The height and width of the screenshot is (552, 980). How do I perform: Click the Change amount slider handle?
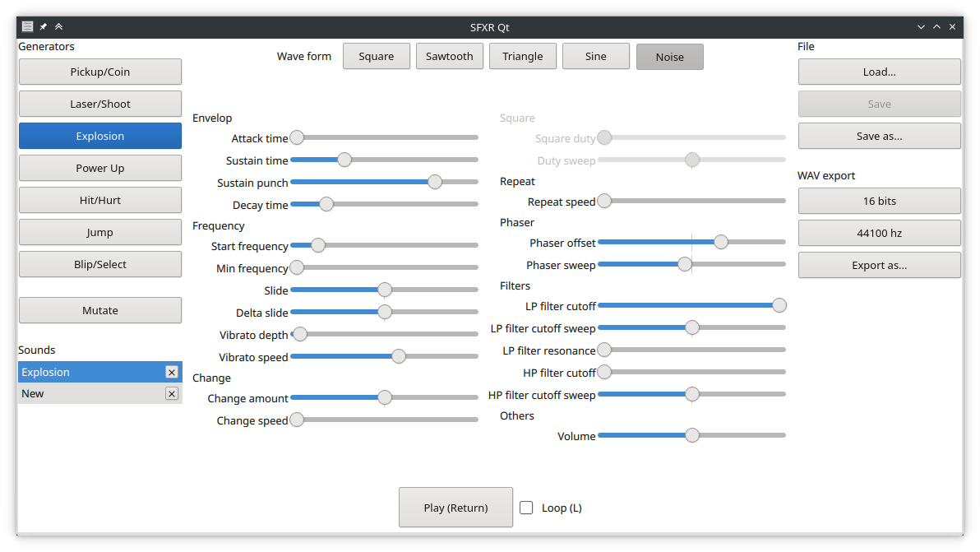pyautogui.click(x=385, y=397)
